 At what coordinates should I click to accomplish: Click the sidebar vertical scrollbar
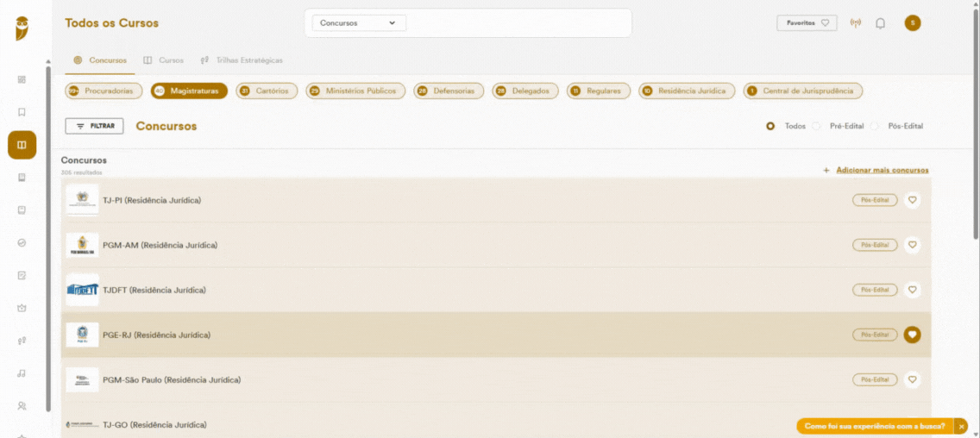[x=47, y=238]
